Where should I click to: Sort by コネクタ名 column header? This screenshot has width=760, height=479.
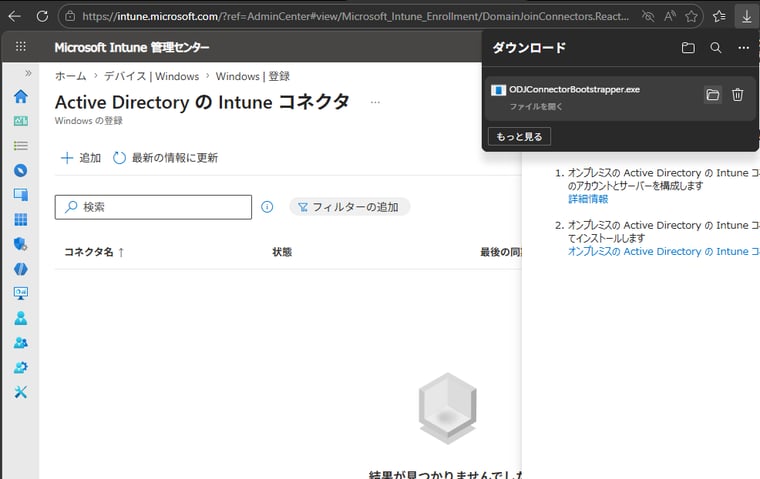[x=94, y=252]
